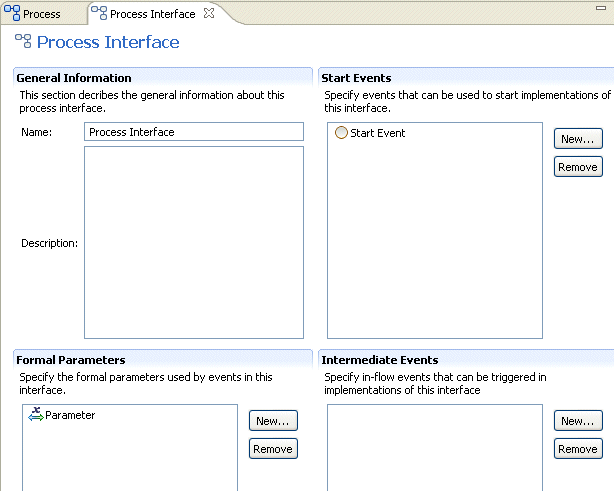Click the Process Interface heading icon
The width and height of the screenshot is (614, 491).
click(x=23, y=41)
